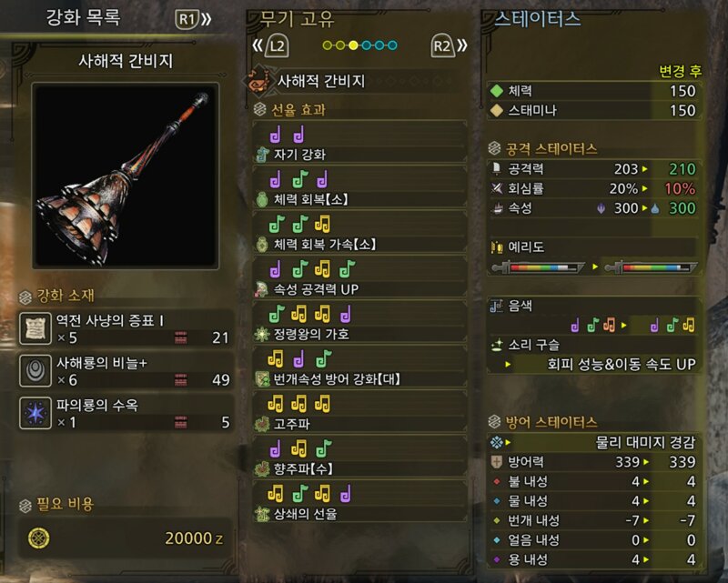Select the last teal page dot

(392, 45)
